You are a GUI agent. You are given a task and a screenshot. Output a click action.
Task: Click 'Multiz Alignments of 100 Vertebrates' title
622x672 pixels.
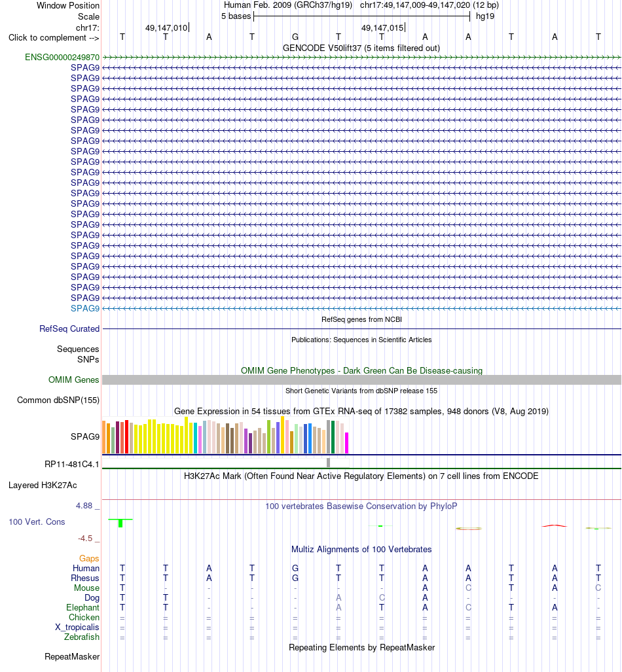[x=361, y=549]
